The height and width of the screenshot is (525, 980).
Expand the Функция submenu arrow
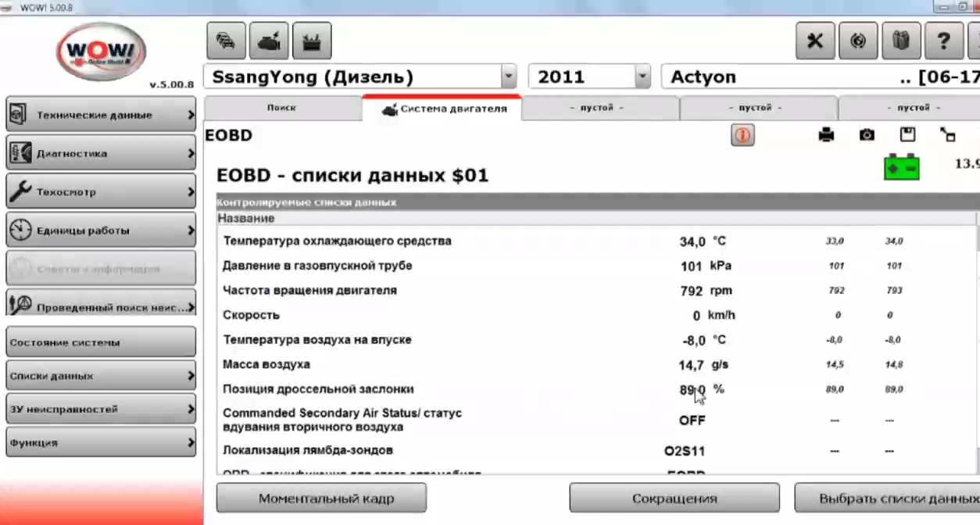[x=191, y=442]
